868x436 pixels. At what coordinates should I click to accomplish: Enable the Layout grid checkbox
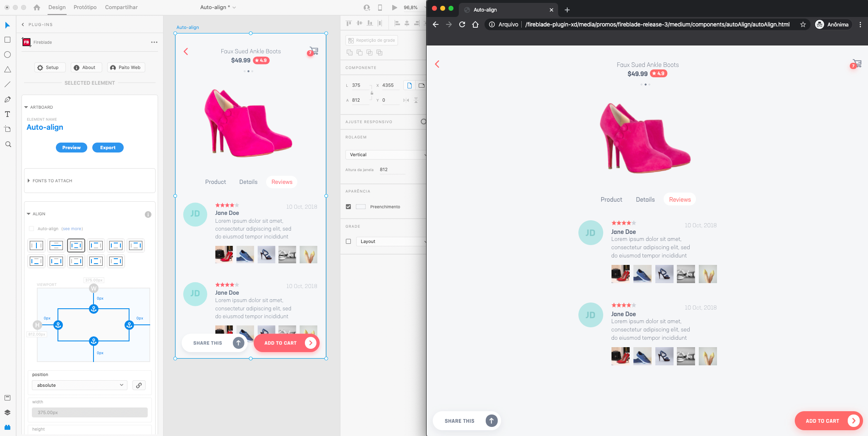(x=348, y=241)
